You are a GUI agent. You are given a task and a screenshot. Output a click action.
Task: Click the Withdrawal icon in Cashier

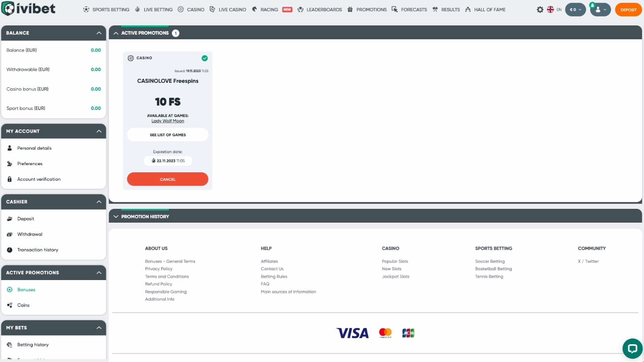tap(10, 234)
